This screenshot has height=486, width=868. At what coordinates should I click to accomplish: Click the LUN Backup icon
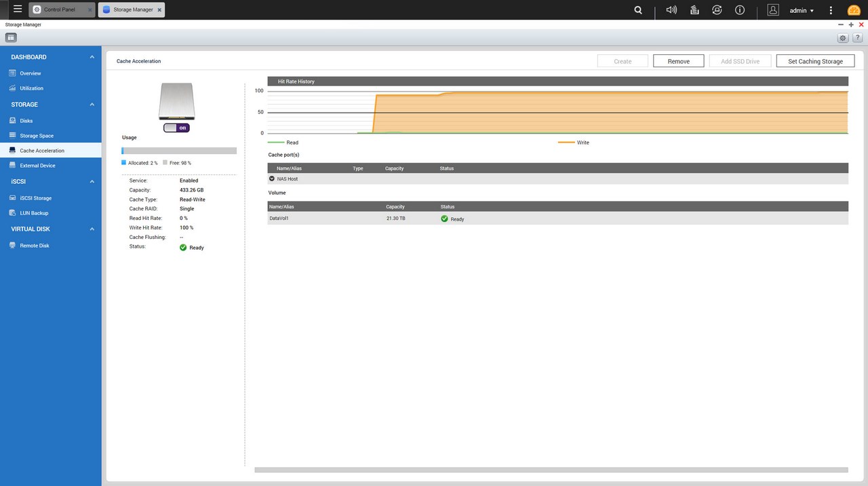pyautogui.click(x=12, y=213)
